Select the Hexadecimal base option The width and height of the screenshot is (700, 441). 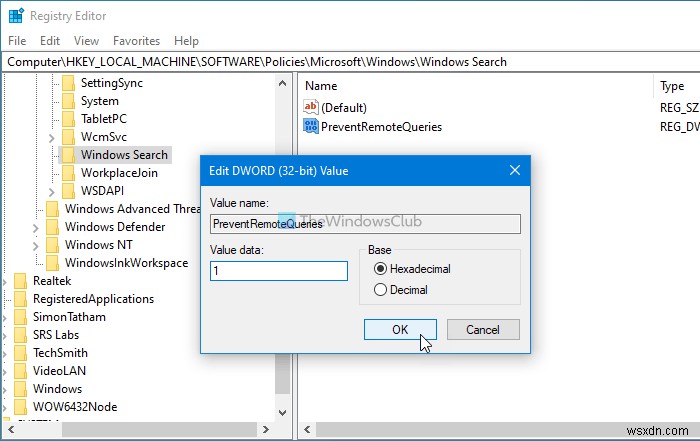coord(380,269)
